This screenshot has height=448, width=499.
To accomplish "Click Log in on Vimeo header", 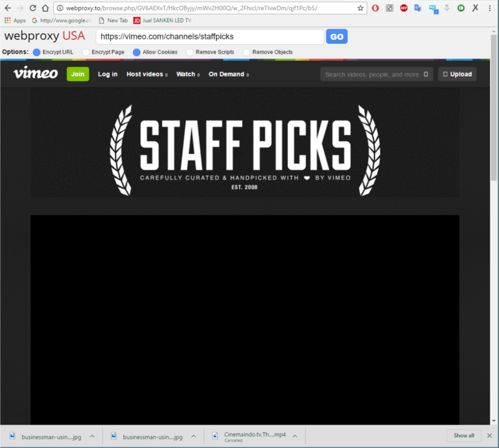I will (x=108, y=74).
